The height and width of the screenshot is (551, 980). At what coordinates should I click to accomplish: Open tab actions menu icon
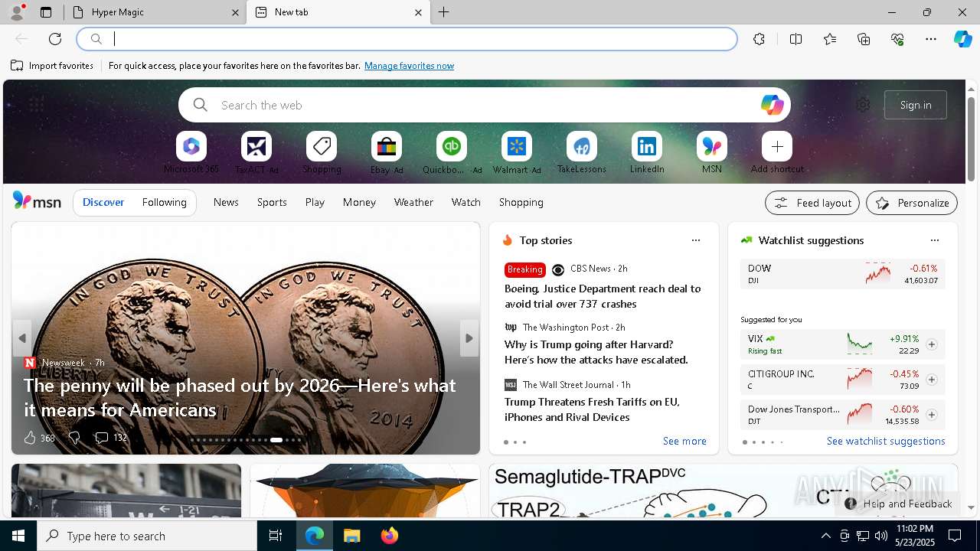(x=46, y=12)
